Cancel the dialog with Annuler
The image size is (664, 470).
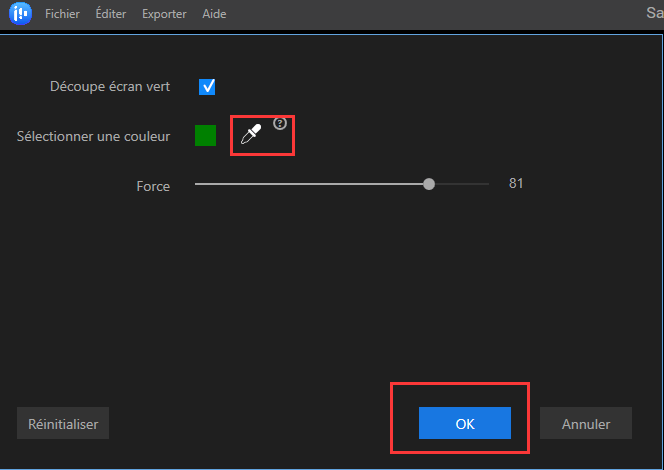[x=586, y=423]
